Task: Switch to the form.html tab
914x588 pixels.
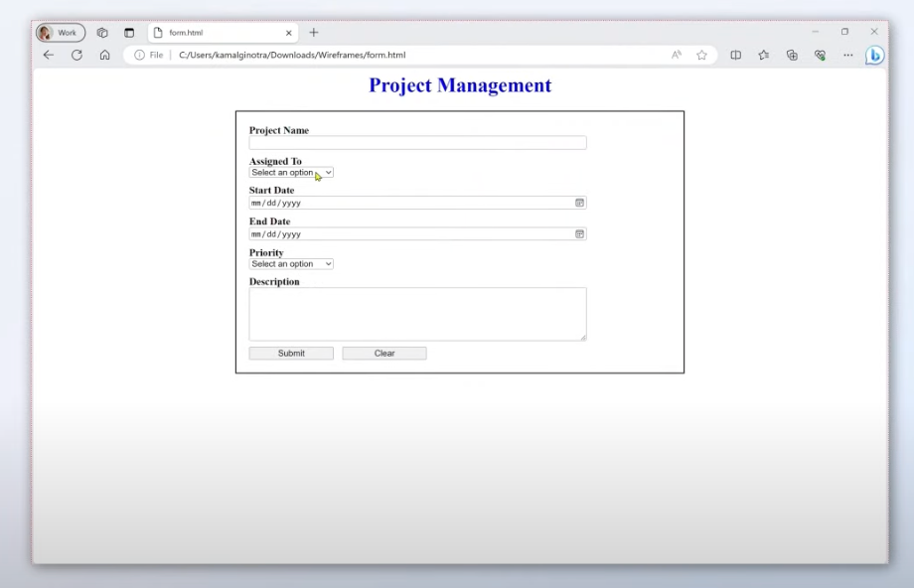Action: [223, 33]
